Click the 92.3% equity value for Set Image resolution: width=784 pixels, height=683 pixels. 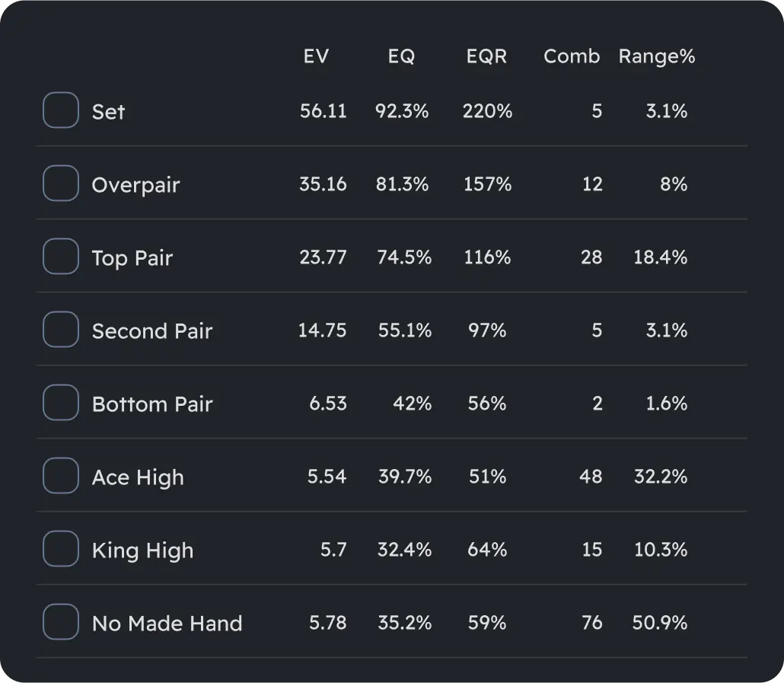[x=402, y=110]
